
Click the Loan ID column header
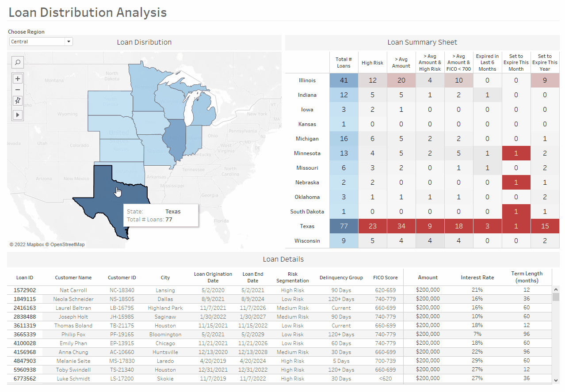[x=25, y=278]
